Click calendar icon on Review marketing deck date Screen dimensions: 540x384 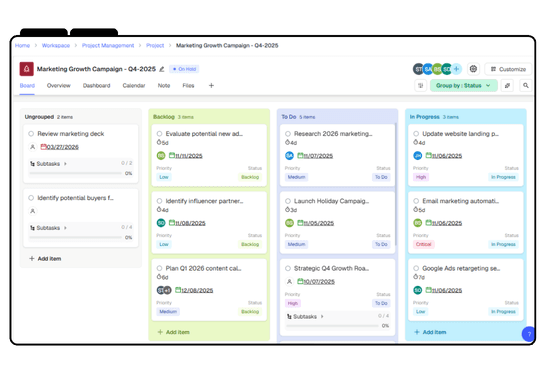pos(43,147)
